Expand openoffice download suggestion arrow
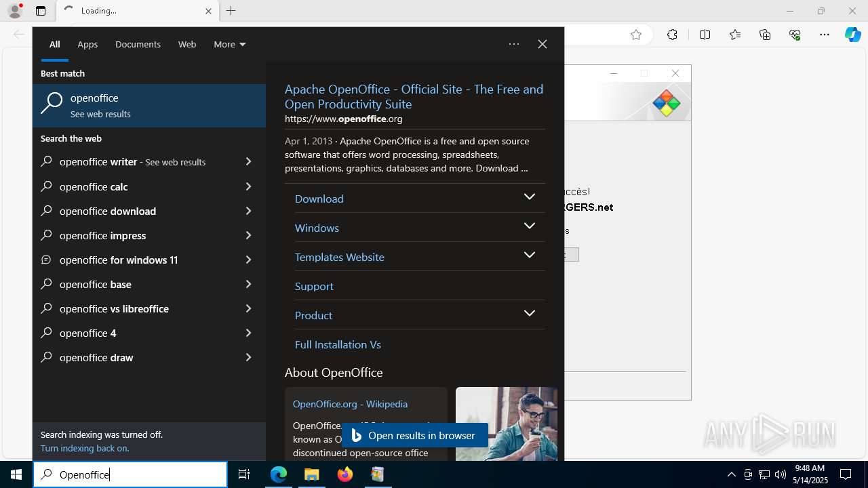This screenshot has width=868, height=488. click(248, 211)
